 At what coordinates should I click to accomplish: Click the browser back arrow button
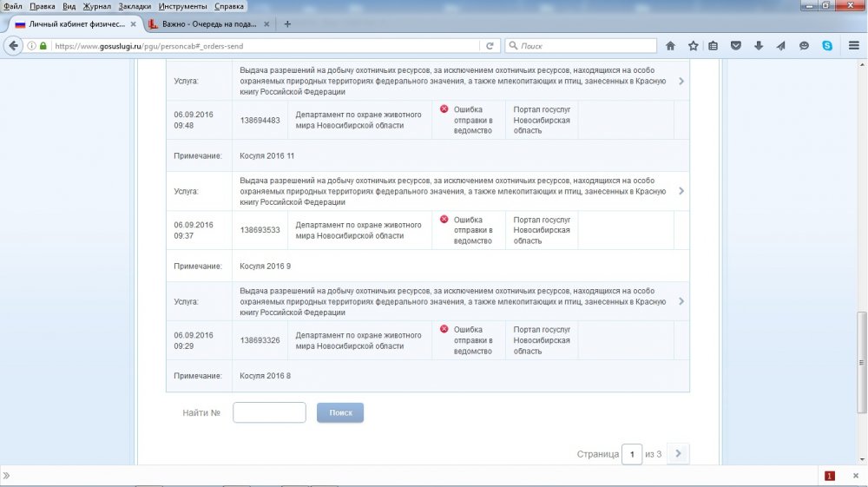coord(14,46)
